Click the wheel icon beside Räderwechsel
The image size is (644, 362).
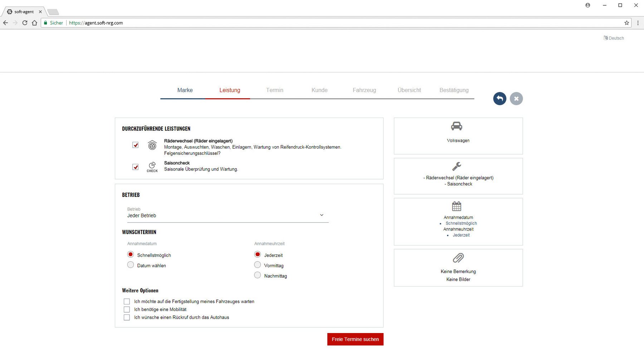152,145
